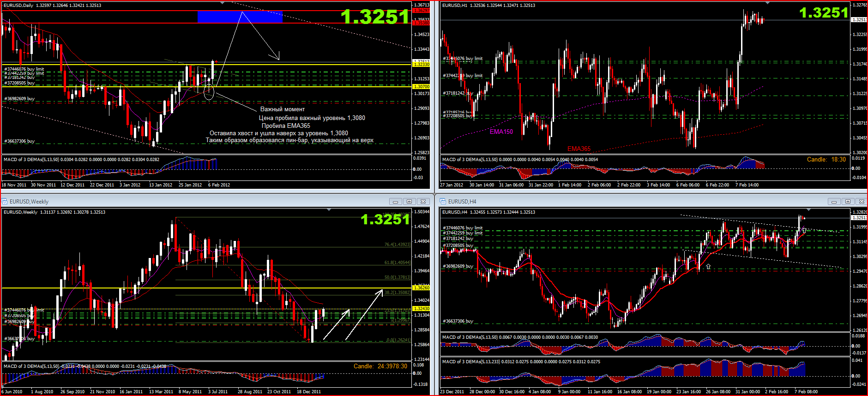Click the EURUSD,Weekly header quote inside chart
Viewport: 868px width, 396px height.
54,212
